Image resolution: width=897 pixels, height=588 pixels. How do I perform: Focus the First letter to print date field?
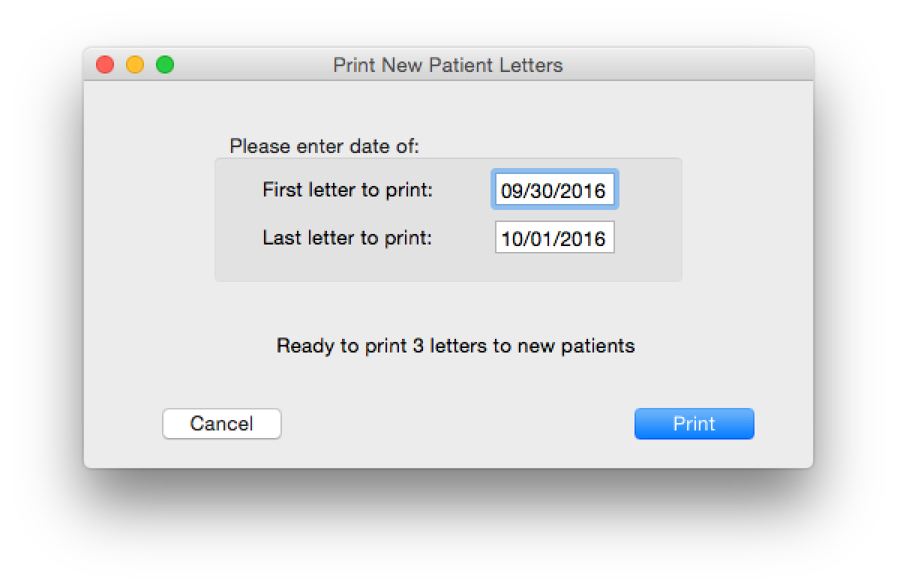[x=554, y=190]
